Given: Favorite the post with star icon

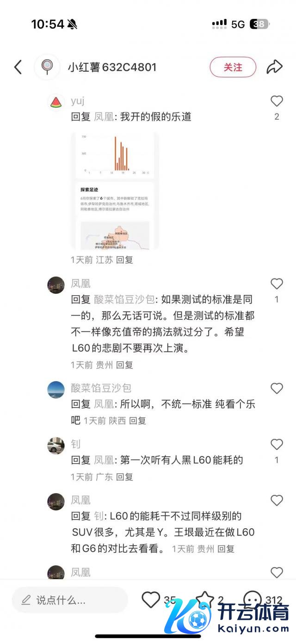Looking at the screenshot, I should (x=204, y=600).
